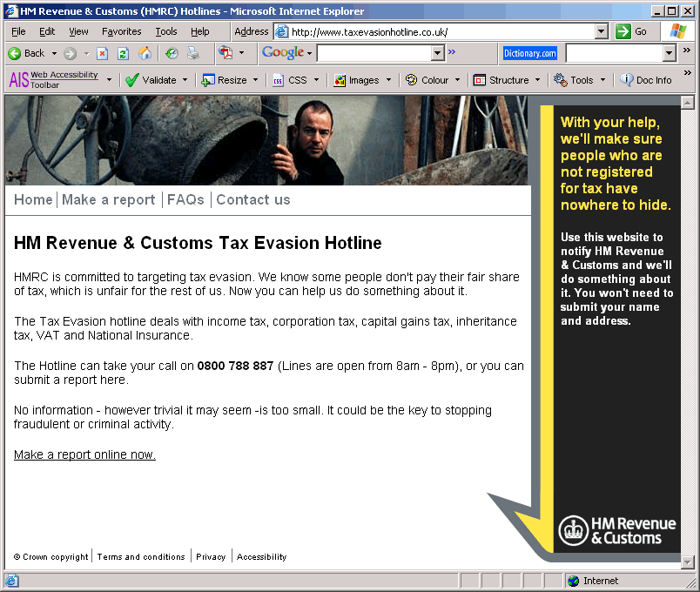Click the page scrollbar up arrow
700x592 pixels.
click(688, 103)
